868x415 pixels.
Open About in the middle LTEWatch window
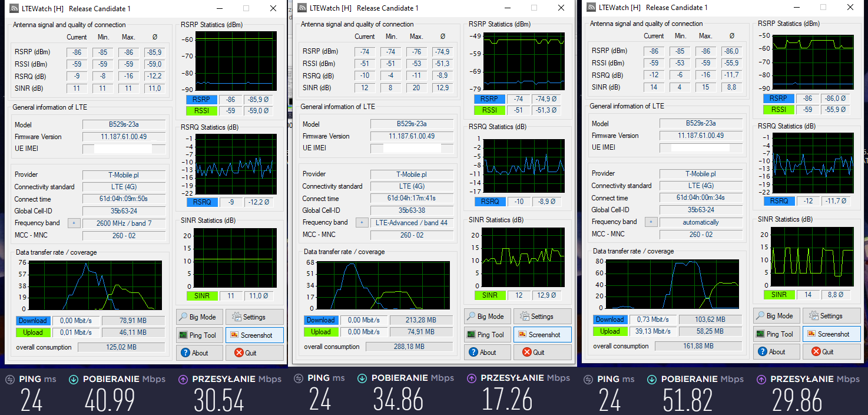coord(487,353)
